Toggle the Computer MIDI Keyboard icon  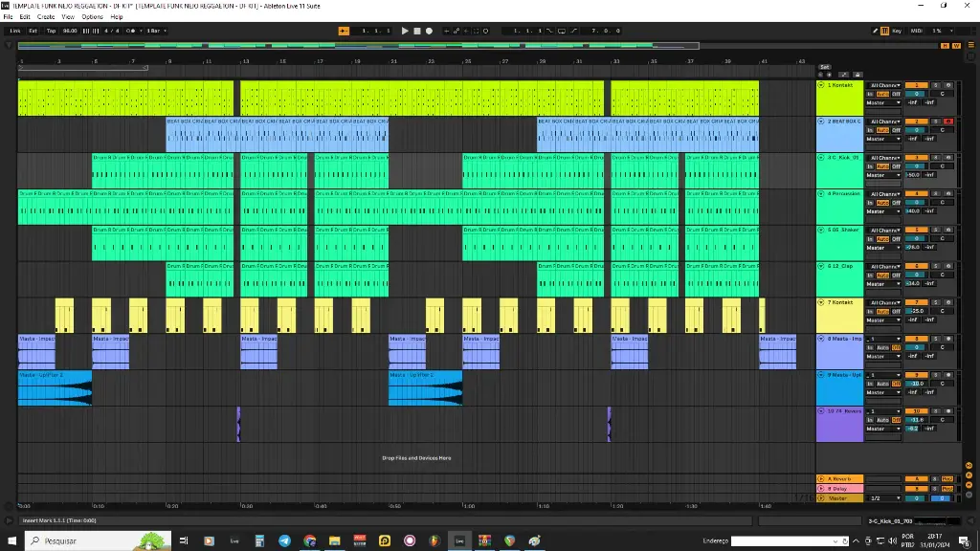(885, 31)
